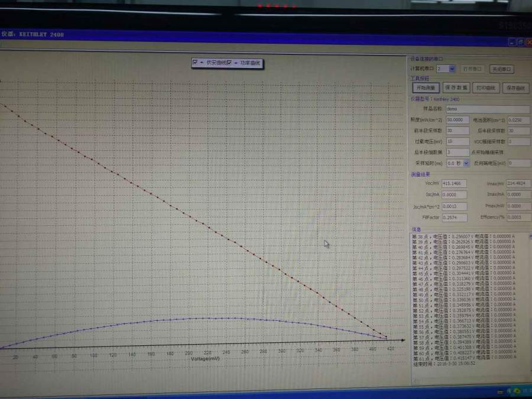Click the 仪器型号 Keithley 2400 label
The width and height of the screenshot is (532, 399).
pyautogui.click(x=435, y=99)
